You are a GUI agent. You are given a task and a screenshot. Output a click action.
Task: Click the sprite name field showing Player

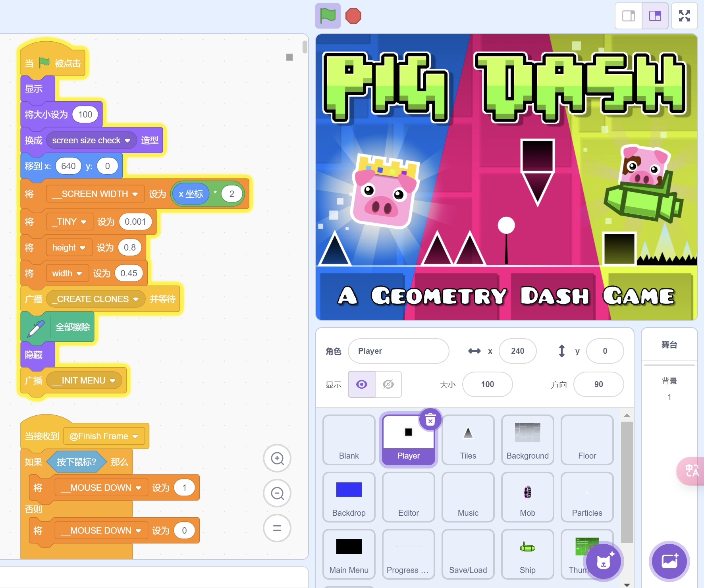398,351
